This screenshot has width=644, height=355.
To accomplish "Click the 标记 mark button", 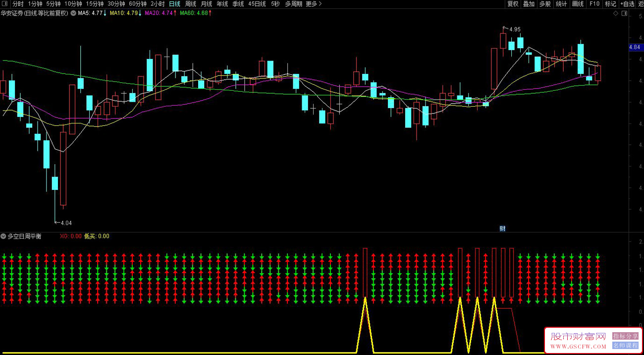I will point(610,4).
